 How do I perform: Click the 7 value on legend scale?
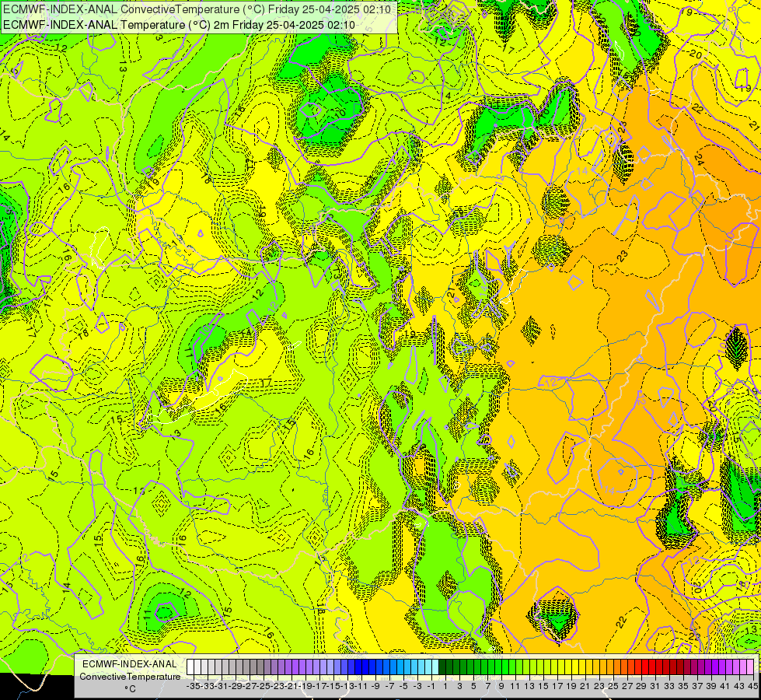click(x=487, y=686)
